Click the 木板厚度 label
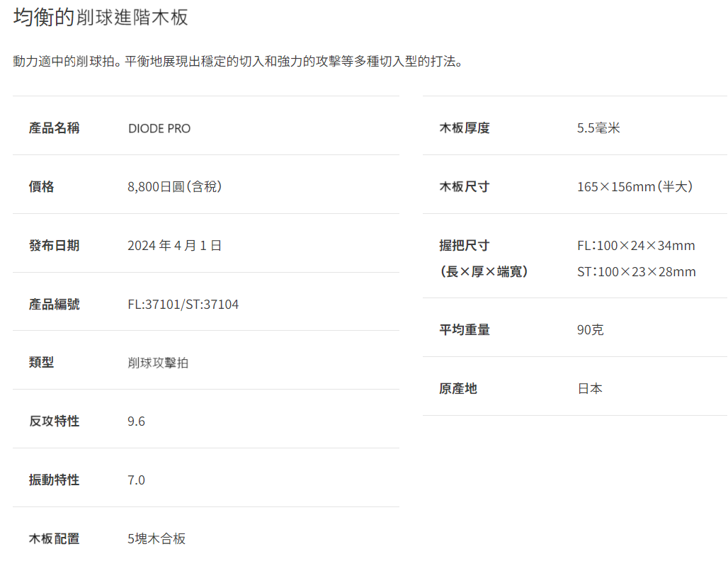The height and width of the screenshot is (561, 728). pyautogui.click(x=465, y=127)
